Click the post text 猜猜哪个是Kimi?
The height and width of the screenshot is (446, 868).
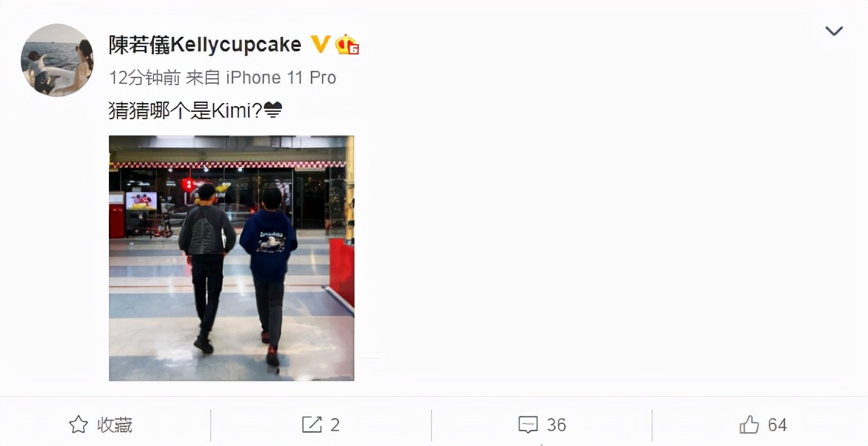point(185,111)
